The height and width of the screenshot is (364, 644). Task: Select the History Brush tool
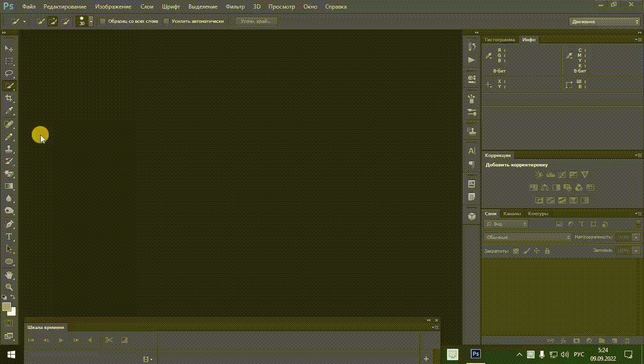click(9, 161)
